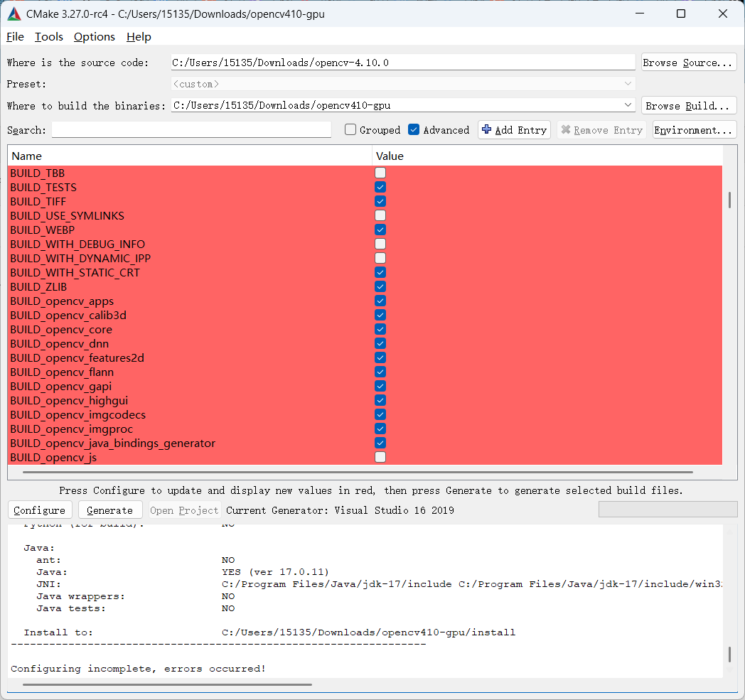
Task: Open the Tools menu
Action: pos(48,36)
